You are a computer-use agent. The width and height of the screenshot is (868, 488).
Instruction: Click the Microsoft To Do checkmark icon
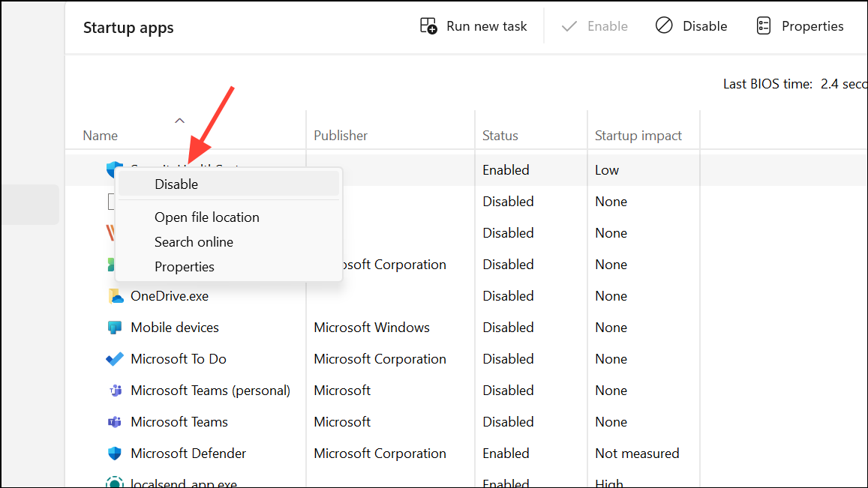point(115,359)
